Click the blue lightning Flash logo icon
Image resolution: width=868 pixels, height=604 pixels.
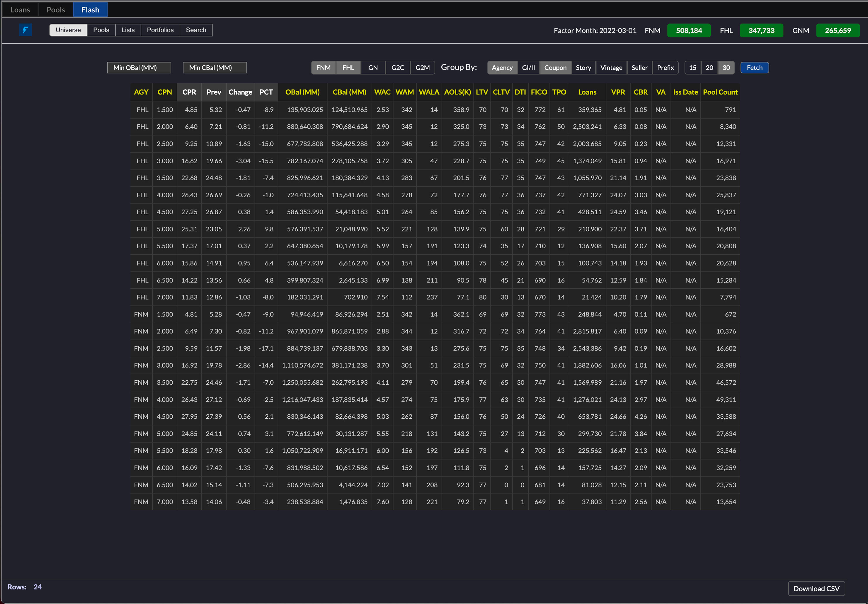[x=25, y=30]
